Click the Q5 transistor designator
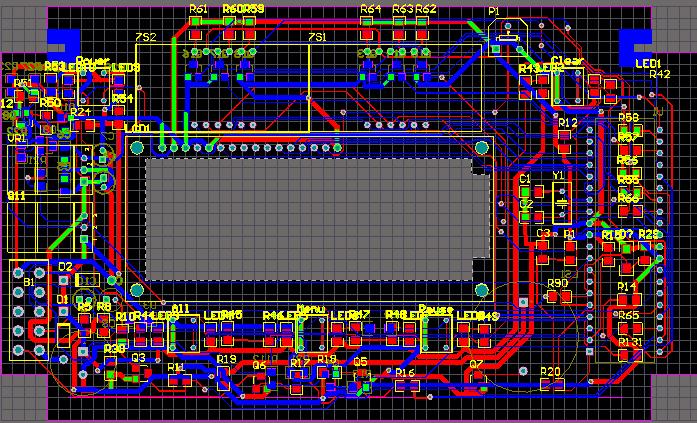This screenshot has width=697, height=423. pyautogui.click(x=361, y=361)
